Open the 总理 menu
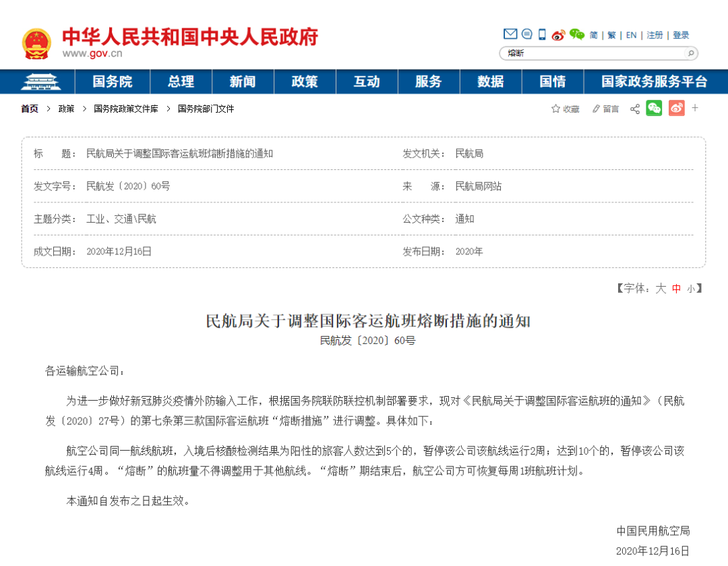This screenshot has height=566, width=728. pyautogui.click(x=181, y=82)
